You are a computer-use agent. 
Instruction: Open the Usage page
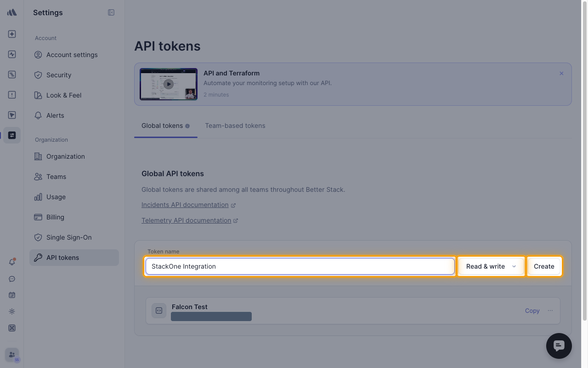[x=74, y=197]
